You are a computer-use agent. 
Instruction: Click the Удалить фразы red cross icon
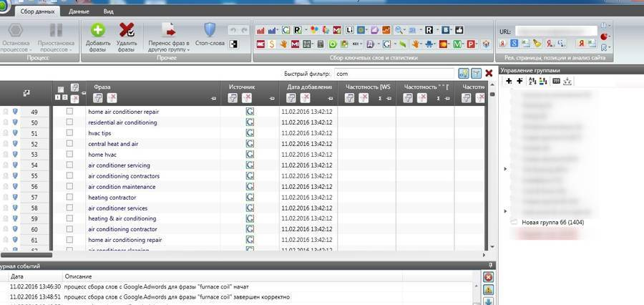pyautogui.click(x=127, y=31)
